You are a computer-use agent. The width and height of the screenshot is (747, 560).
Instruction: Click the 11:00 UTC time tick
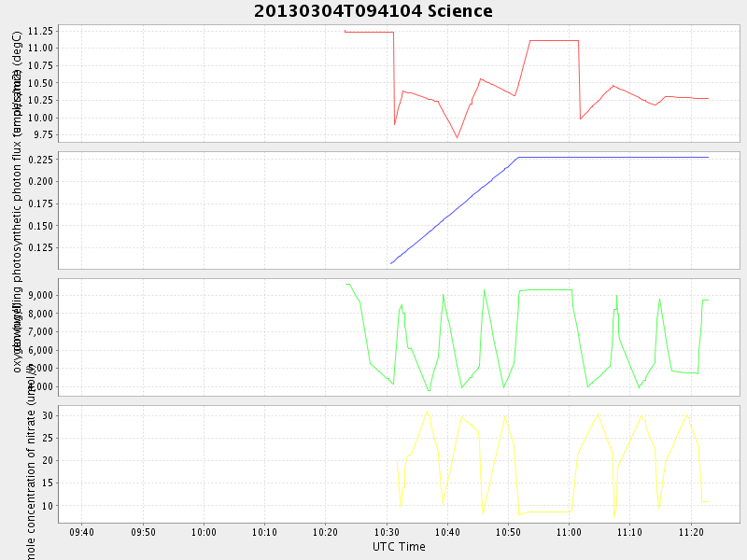[x=569, y=532]
